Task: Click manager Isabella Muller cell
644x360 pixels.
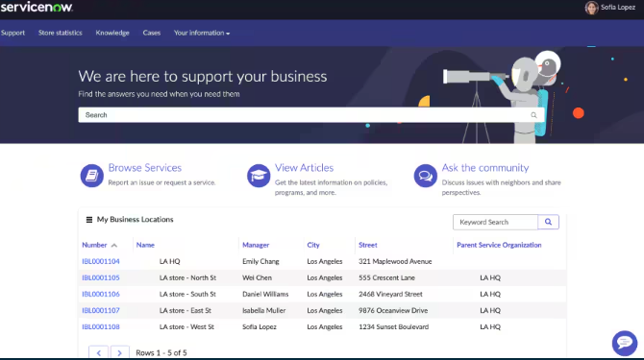Action: click(263, 310)
